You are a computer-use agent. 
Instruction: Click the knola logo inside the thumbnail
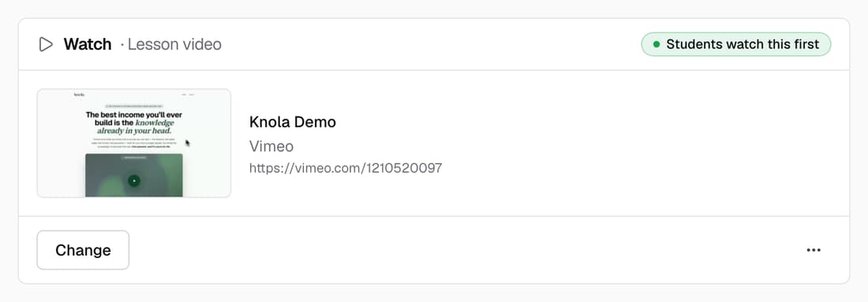[x=80, y=95]
